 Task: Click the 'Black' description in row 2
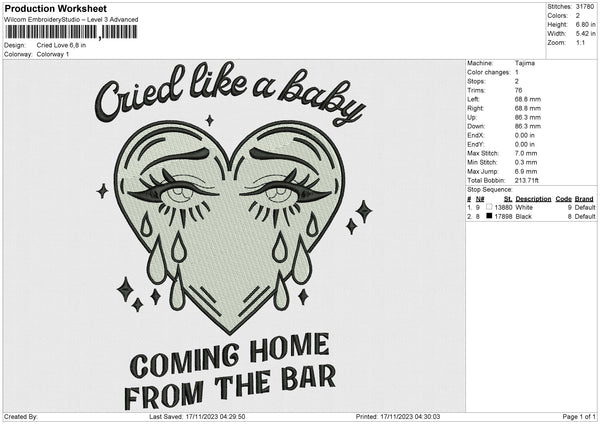coord(523,217)
